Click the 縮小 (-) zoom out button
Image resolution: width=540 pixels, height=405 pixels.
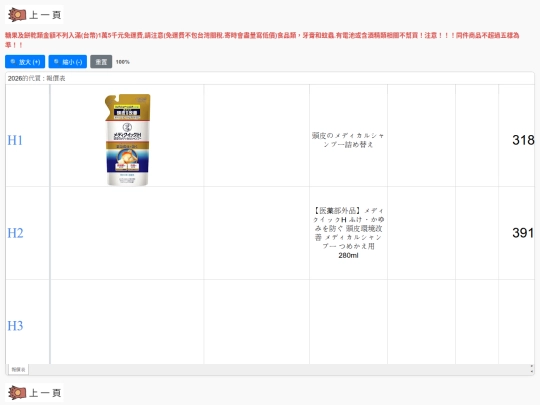(x=68, y=62)
